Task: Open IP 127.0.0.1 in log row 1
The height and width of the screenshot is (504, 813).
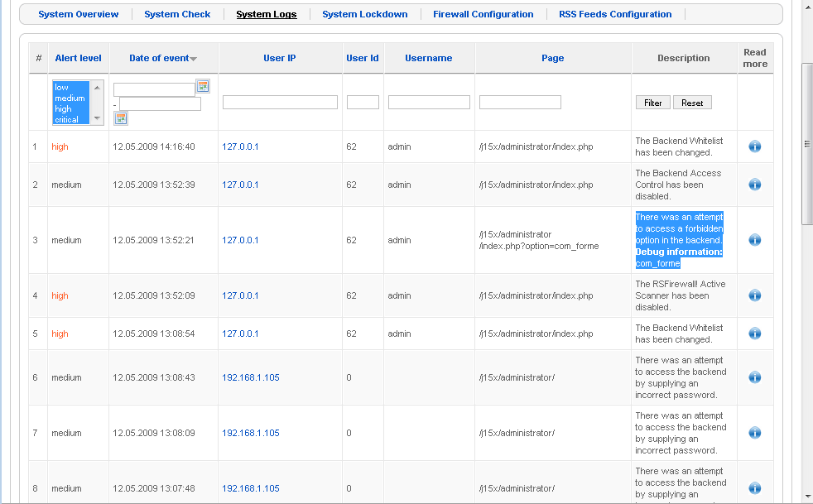Action: 240,146
